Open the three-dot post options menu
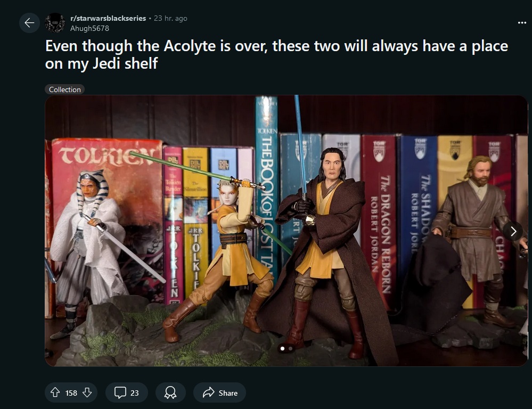Viewport: 532px width, 409px height. [522, 23]
